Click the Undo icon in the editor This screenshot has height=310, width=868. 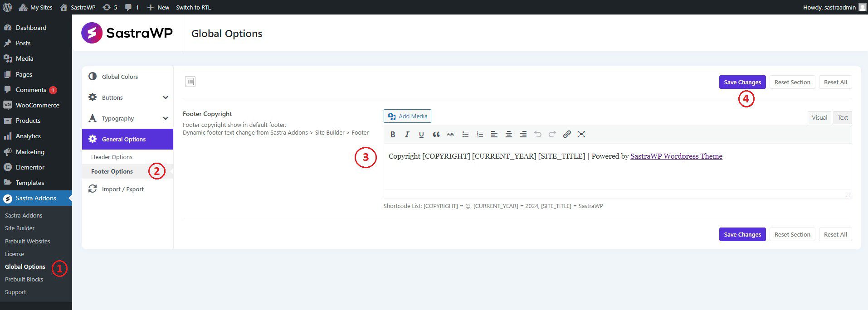[538, 134]
